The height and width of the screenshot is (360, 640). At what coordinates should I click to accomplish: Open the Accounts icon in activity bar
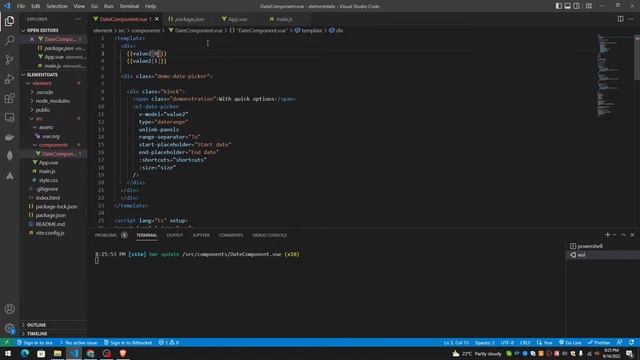[9, 309]
